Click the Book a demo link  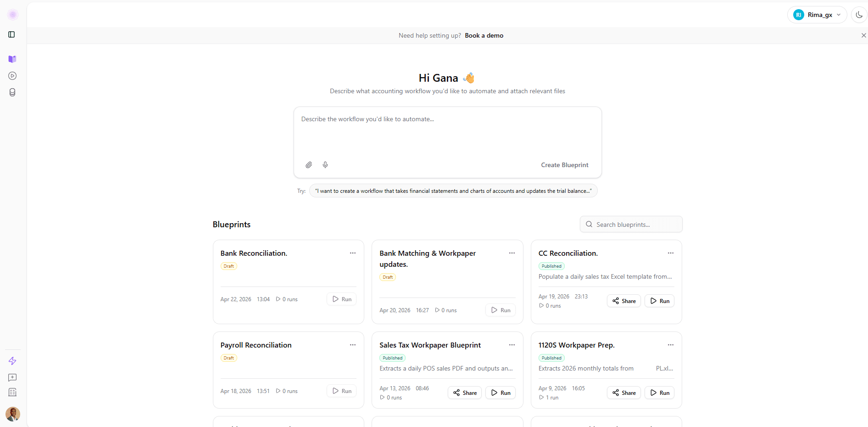pyautogui.click(x=484, y=35)
